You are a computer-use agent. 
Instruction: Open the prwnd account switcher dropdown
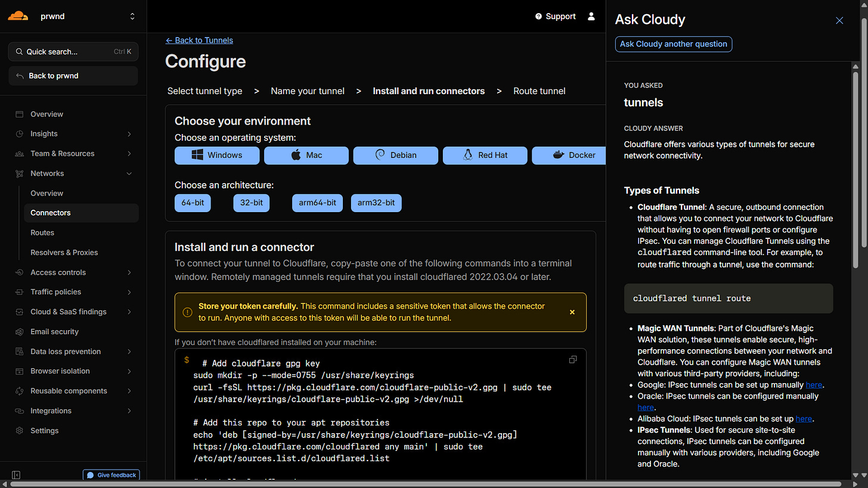[132, 17]
